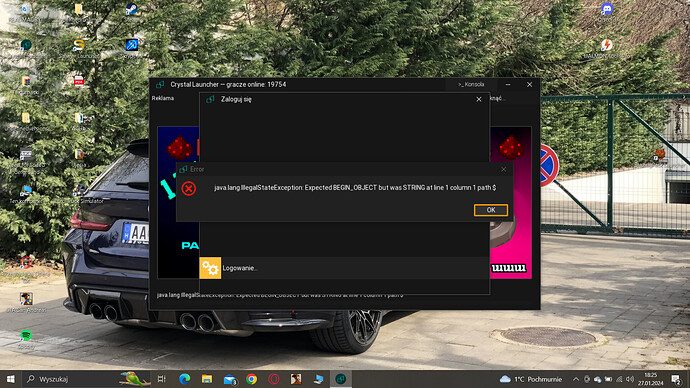This screenshot has height=388, width=690.
Task: Open File Explorer from the taskbar
Action: tap(207, 379)
